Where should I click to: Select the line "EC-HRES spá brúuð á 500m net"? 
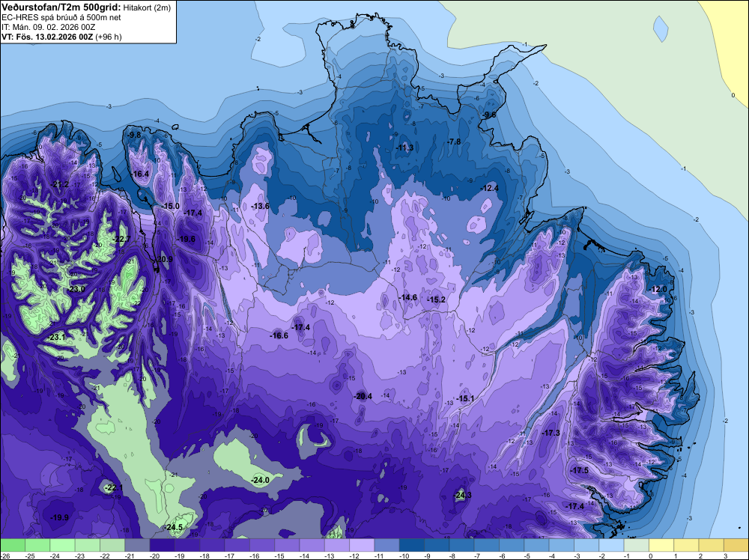tap(61, 17)
